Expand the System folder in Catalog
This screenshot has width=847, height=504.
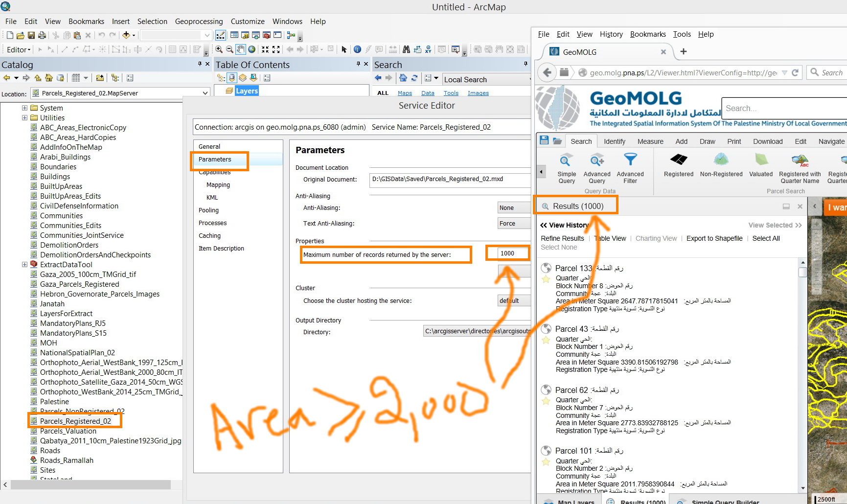[24, 108]
